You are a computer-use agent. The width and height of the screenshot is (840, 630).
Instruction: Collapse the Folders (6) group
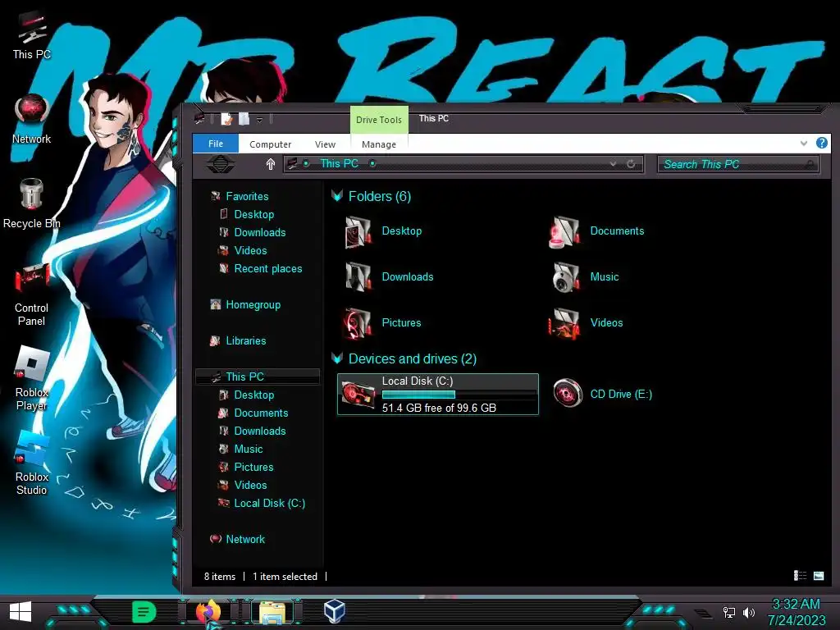pyautogui.click(x=337, y=196)
